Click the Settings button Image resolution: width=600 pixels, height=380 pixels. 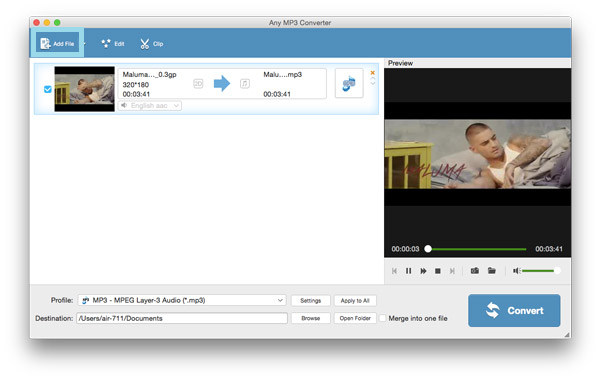coord(310,301)
